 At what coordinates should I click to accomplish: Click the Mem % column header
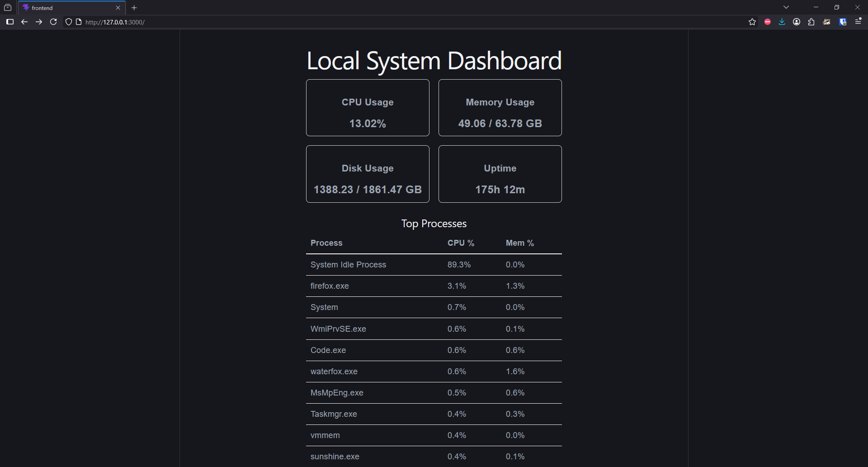click(x=520, y=243)
